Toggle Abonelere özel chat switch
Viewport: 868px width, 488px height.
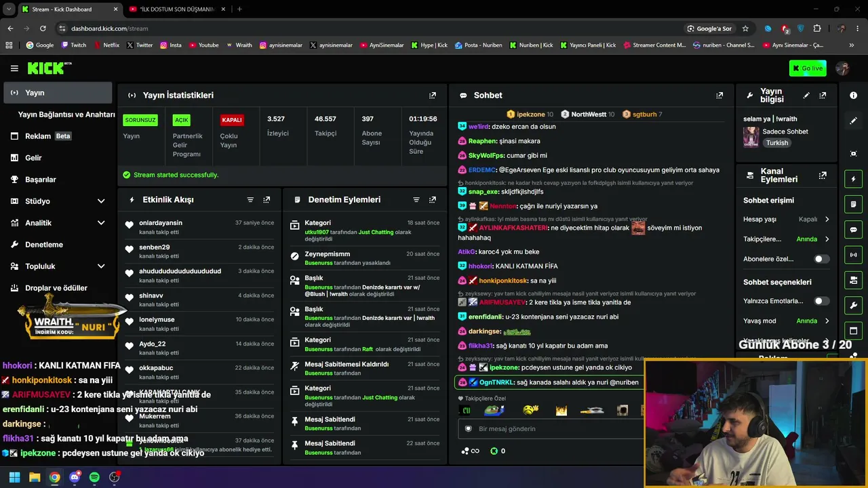pyautogui.click(x=821, y=259)
